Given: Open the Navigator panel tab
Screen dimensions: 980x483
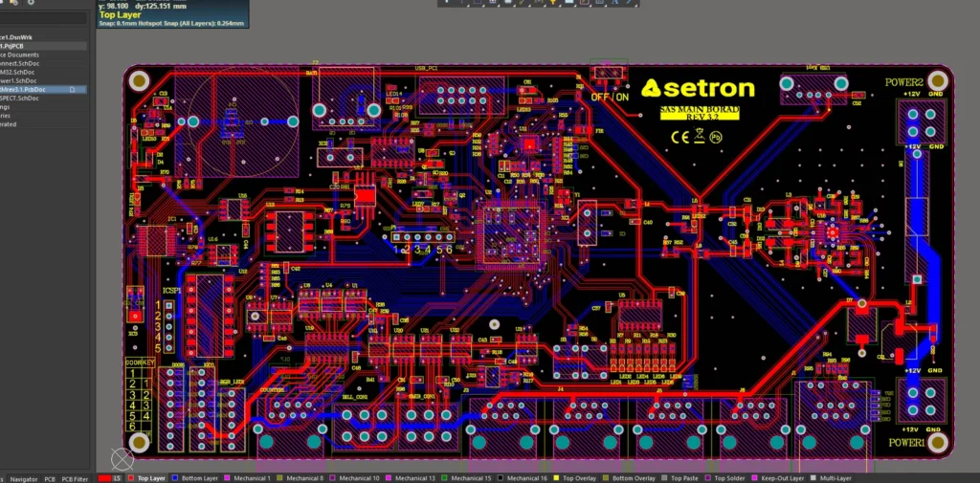Looking at the screenshot, I should coord(24,477).
